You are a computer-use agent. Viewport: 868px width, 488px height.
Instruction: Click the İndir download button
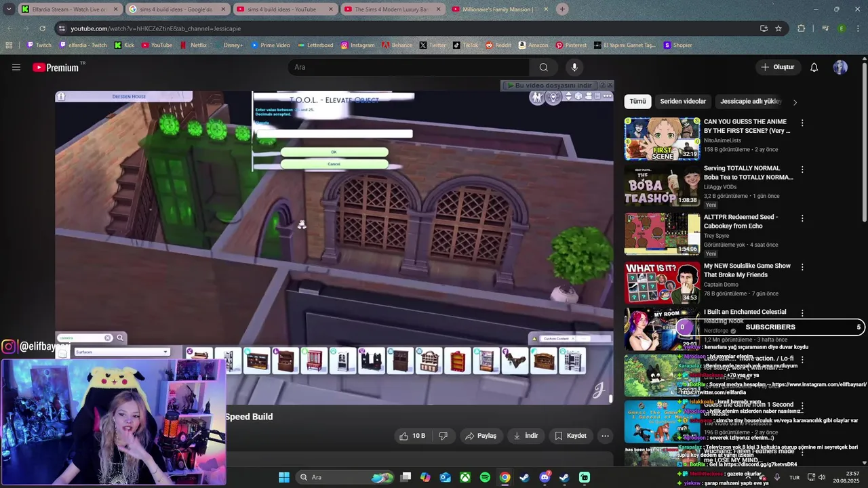[526, 436]
